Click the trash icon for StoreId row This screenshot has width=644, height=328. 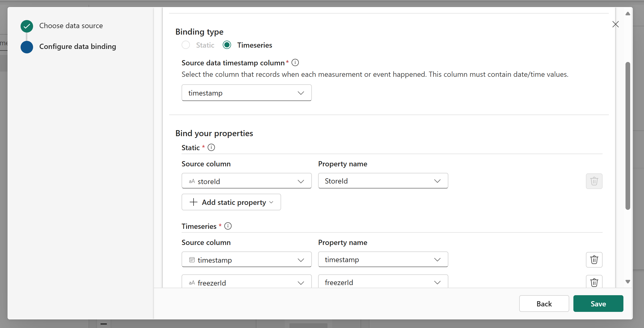tap(594, 181)
